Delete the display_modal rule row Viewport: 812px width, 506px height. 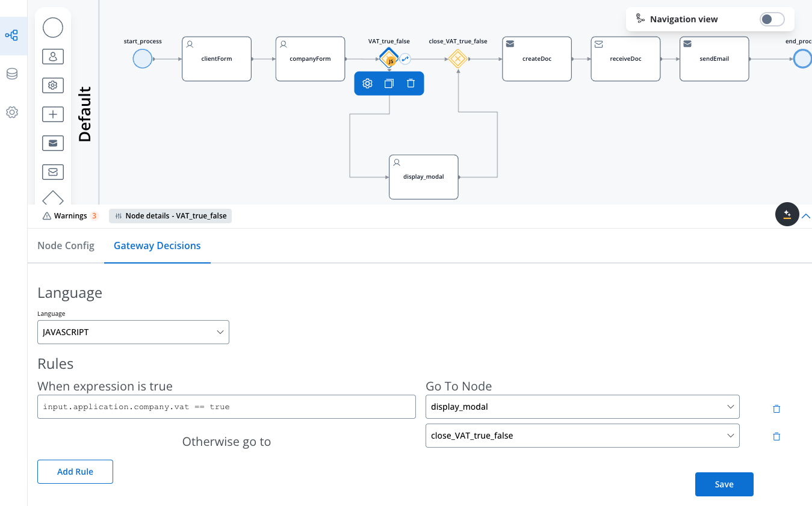(776, 409)
